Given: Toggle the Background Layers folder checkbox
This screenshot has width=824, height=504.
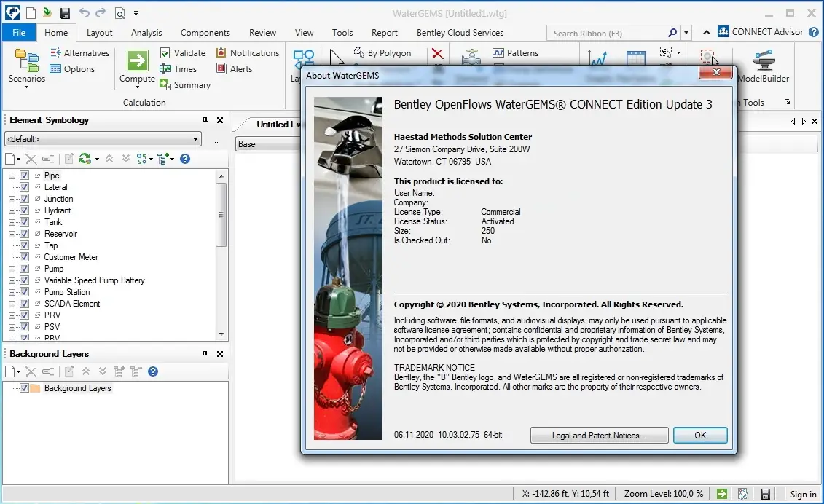Looking at the screenshot, I should (x=24, y=388).
